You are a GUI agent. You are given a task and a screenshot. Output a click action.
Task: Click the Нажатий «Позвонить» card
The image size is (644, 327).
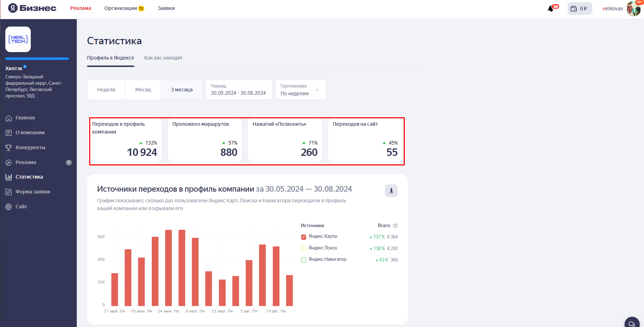(x=285, y=141)
